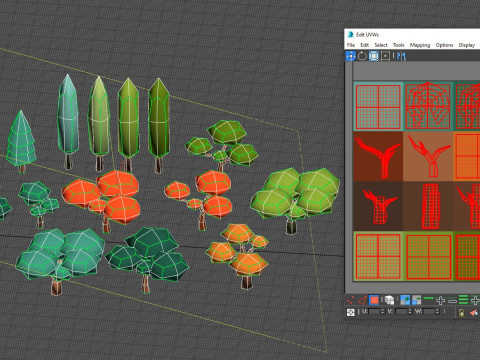Click the Edit UVWs window app icon
This screenshot has height=360, width=480.
tap(350, 34)
